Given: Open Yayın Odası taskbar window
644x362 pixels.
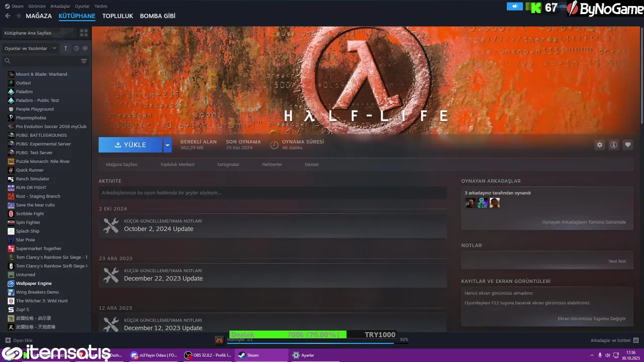Looking at the screenshot, I should (x=153, y=355).
